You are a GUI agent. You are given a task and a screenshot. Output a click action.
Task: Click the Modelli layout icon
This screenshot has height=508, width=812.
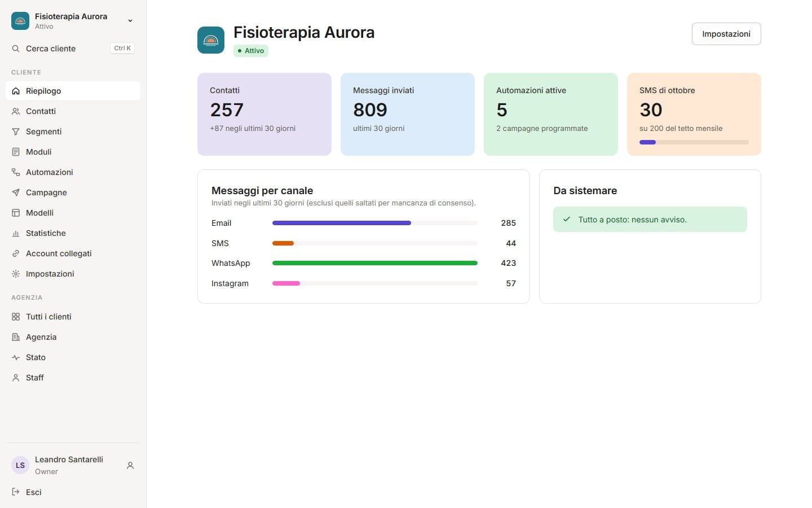point(16,213)
